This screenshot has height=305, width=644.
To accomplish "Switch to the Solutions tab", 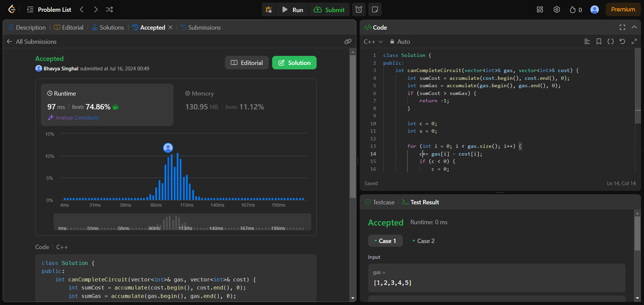I will 108,27.
